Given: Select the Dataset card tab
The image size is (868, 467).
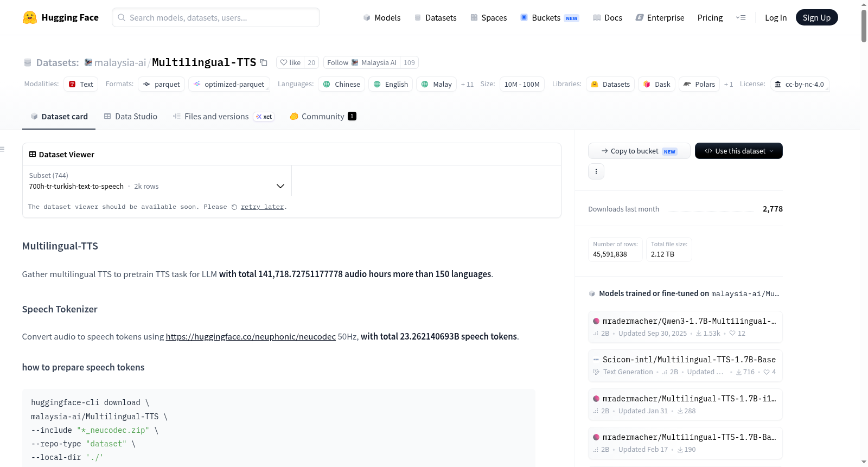Looking at the screenshot, I should coord(59,116).
